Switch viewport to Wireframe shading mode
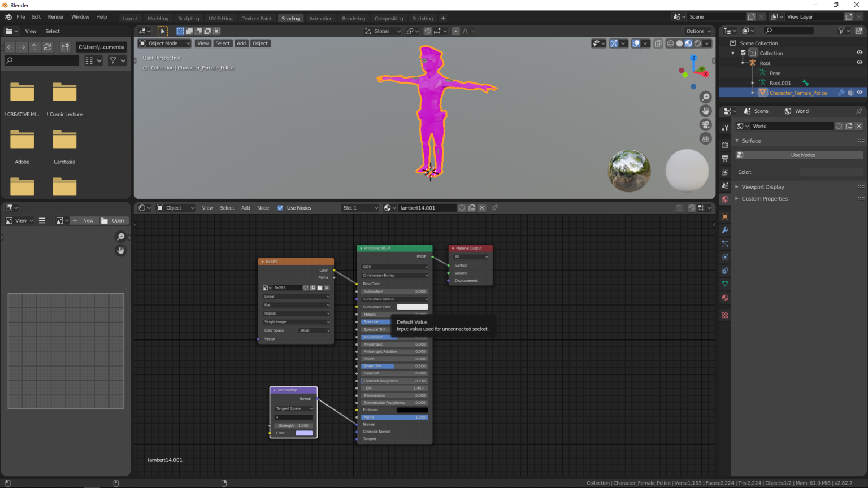Screen dimensions: 868x488 tap(669, 43)
